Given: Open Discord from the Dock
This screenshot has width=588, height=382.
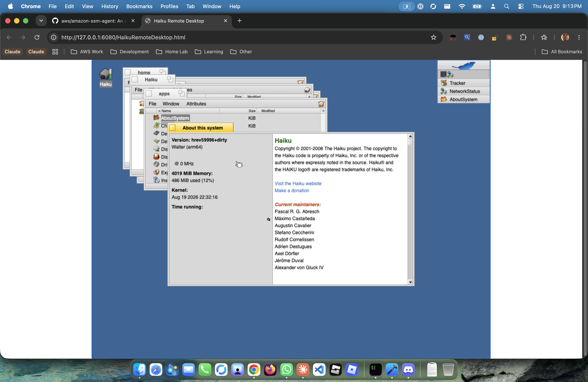Looking at the screenshot, I should pyautogui.click(x=408, y=370).
